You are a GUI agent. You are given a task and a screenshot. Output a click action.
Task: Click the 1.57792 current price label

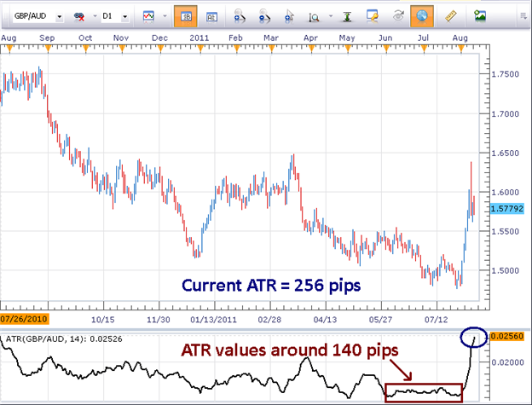click(507, 208)
